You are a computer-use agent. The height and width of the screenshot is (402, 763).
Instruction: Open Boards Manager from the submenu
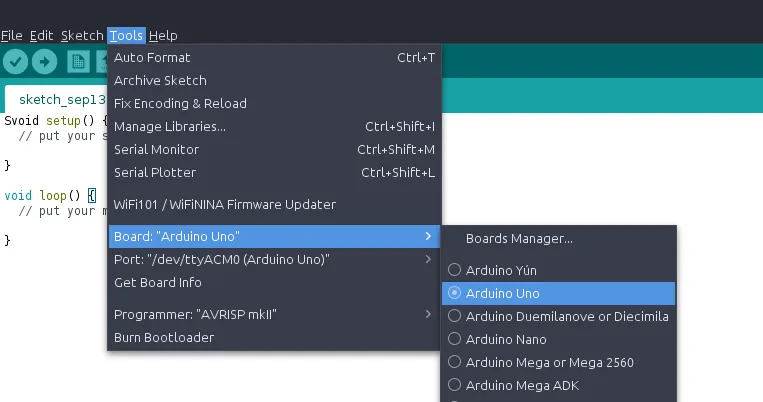click(x=519, y=239)
